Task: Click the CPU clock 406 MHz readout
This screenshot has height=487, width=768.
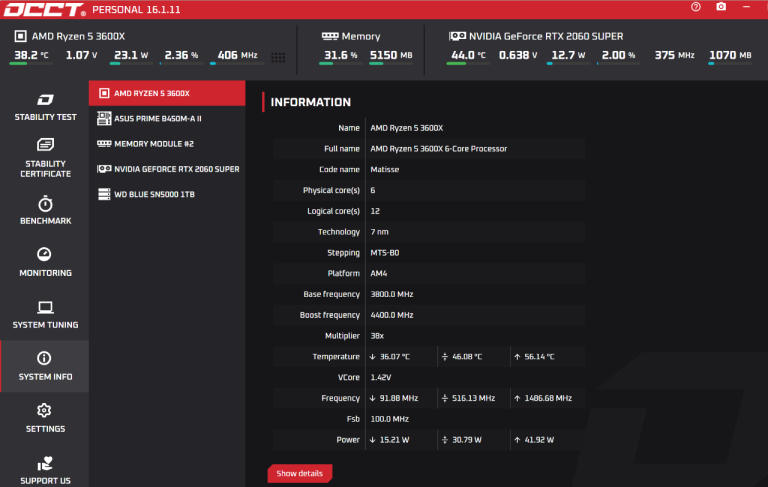Action: (238, 55)
